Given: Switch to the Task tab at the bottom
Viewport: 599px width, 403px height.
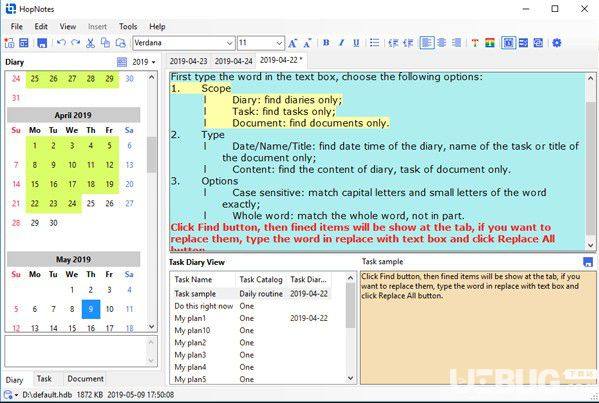Looking at the screenshot, I should tap(44, 379).
